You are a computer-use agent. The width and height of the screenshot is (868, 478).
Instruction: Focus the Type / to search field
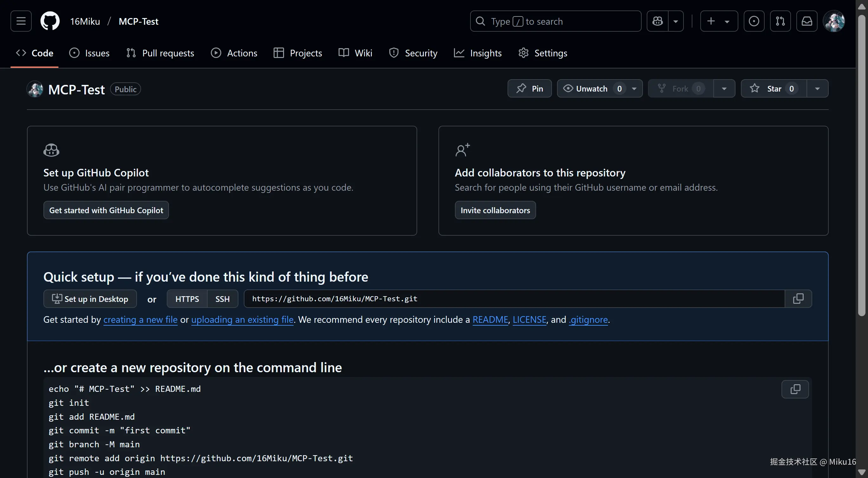556,21
